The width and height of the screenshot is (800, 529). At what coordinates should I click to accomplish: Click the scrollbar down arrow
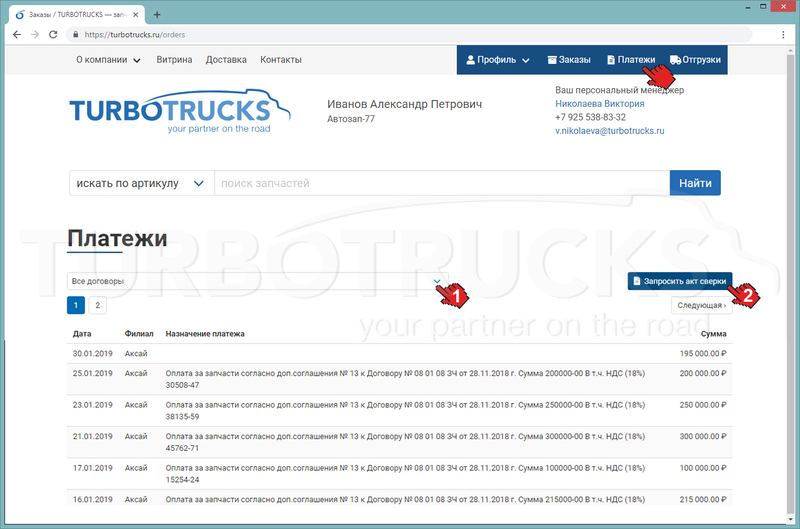point(791,520)
